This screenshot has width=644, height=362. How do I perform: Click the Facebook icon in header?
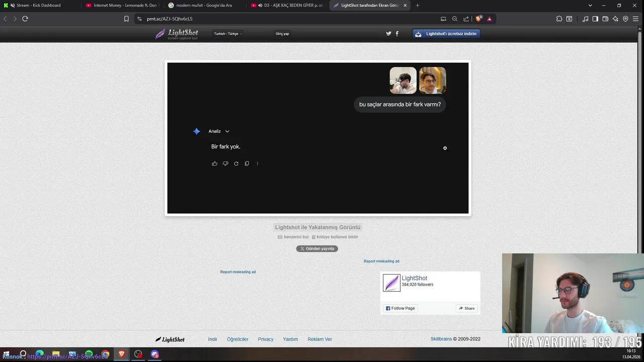tap(397, 34)
